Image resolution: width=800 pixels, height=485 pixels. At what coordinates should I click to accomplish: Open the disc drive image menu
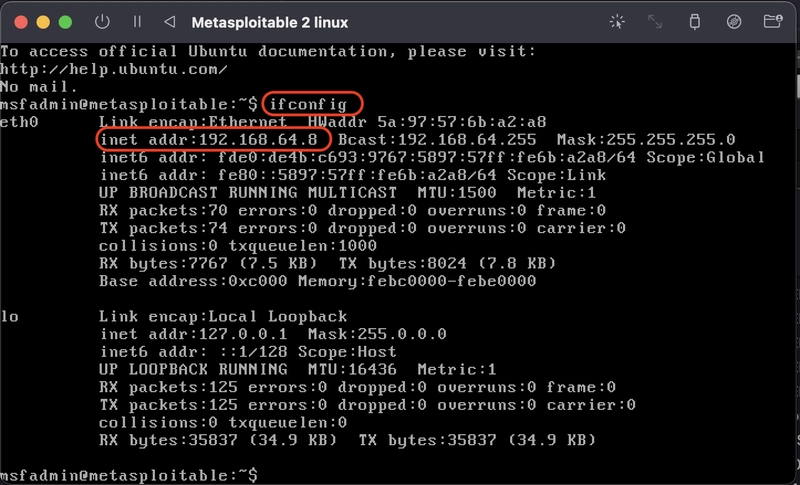point(734,22)
